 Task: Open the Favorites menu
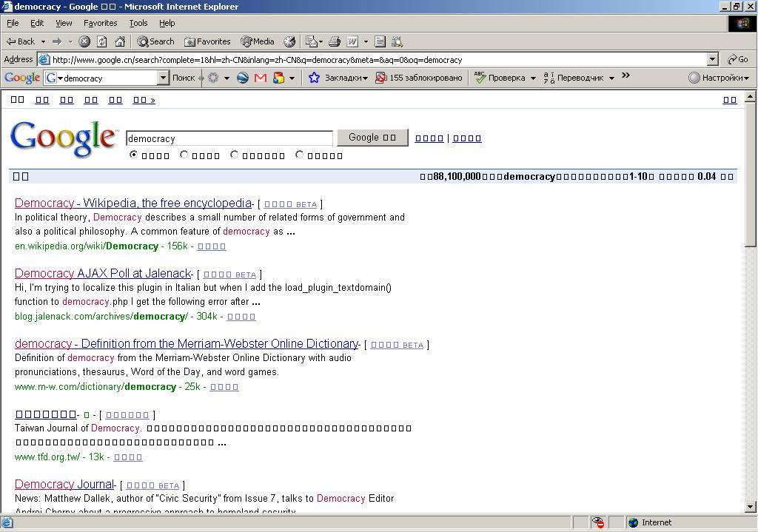tap(100, 23)
